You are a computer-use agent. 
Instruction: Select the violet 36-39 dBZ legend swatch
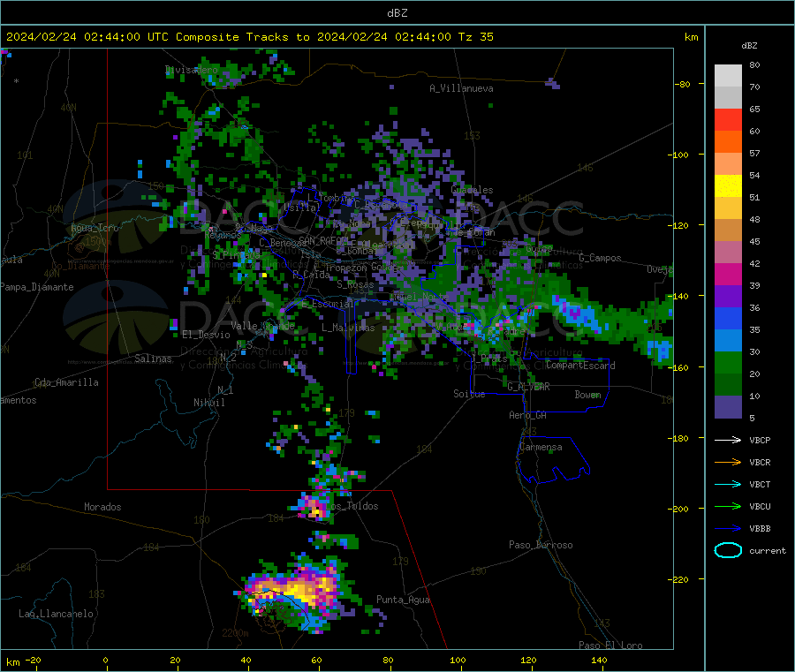tap(728, 297)
